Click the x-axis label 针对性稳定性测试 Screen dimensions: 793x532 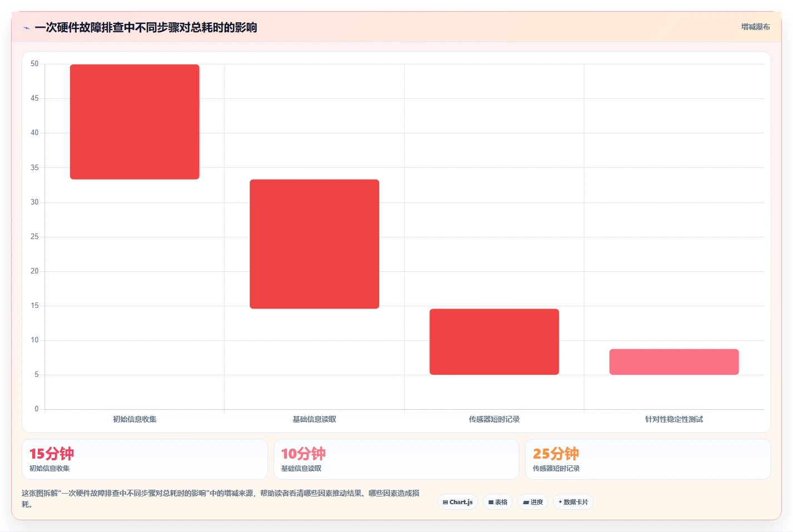674,419
